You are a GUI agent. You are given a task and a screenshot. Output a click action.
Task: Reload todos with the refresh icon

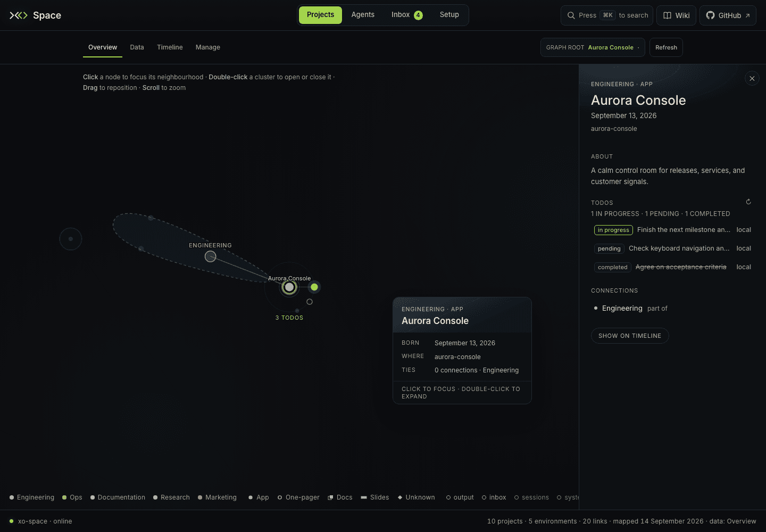748,202
